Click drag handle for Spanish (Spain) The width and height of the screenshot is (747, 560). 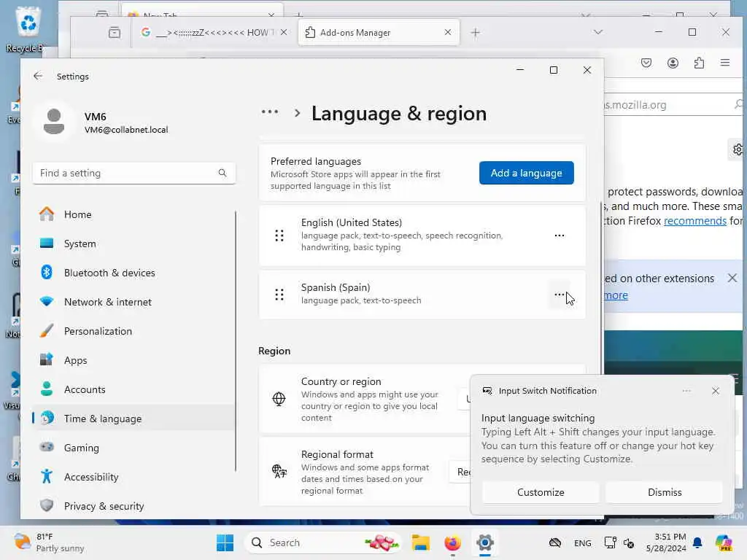279,295
